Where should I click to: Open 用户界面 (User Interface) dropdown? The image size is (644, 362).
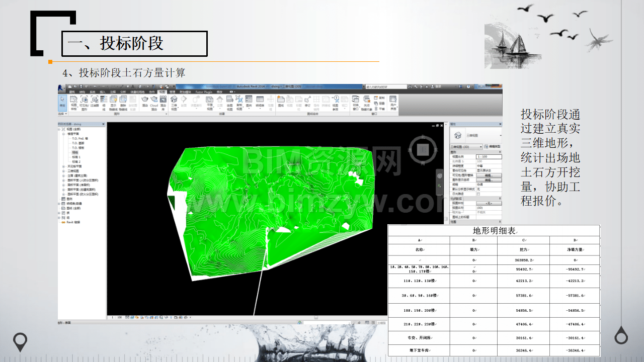tap(393, 103)
